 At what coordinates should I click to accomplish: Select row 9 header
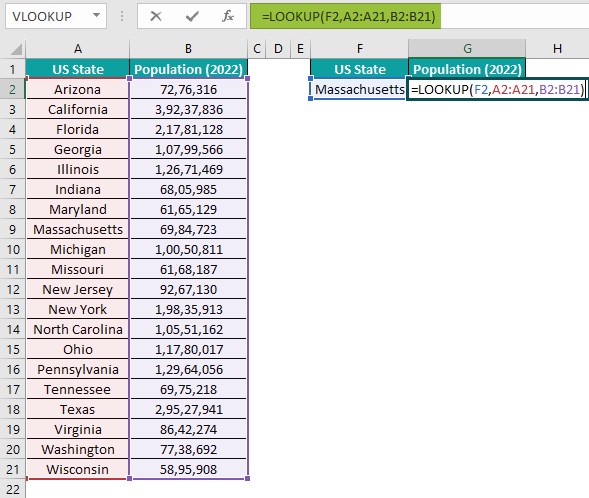click(x=12, y=229)
